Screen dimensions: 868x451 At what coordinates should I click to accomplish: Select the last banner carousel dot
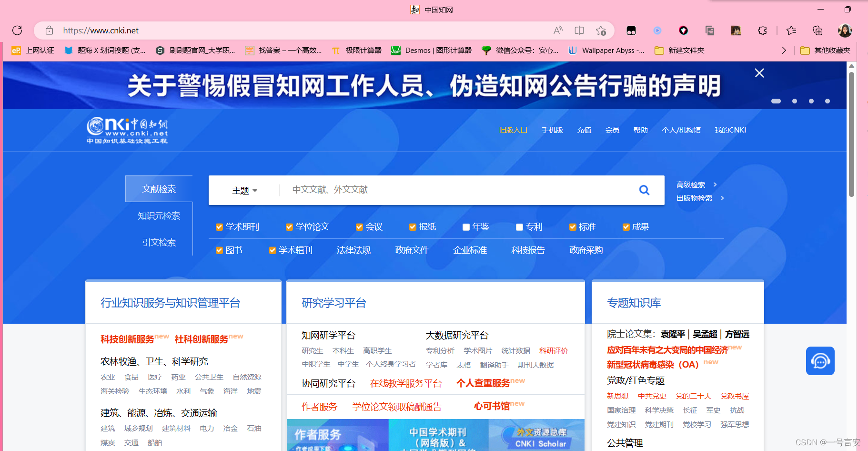828,101
